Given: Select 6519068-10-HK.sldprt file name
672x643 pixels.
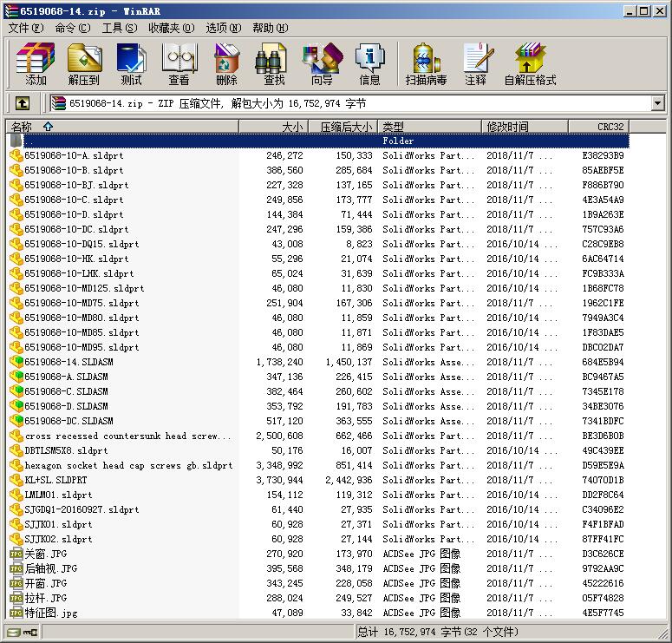Looking at the screenshot, I should (x=76, y=259).
